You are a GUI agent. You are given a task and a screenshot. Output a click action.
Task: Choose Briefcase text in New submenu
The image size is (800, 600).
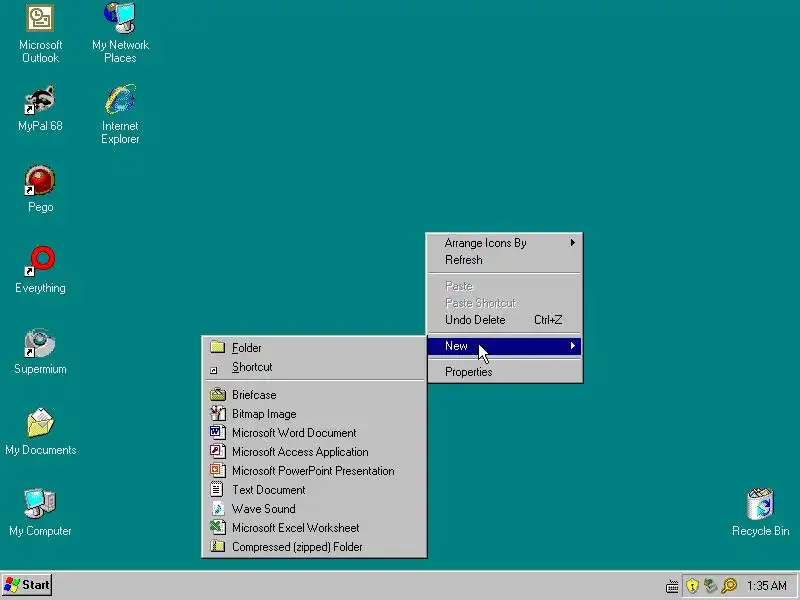pos(254,395)
